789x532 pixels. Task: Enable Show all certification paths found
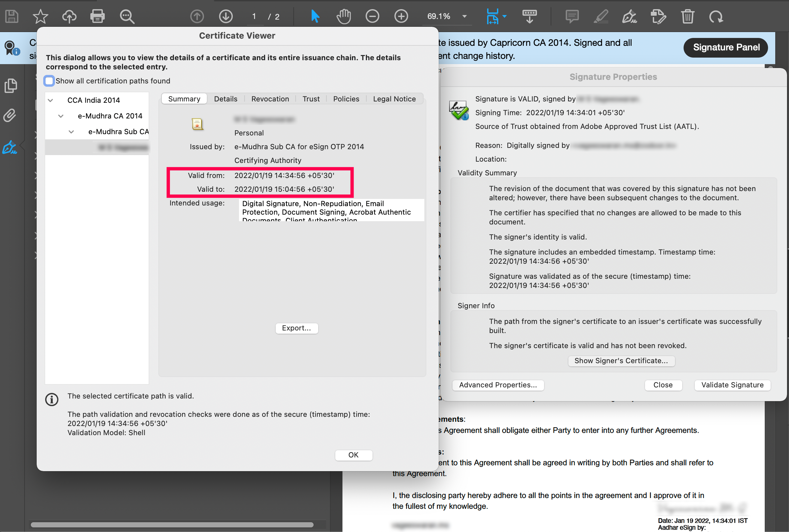pos(49,81)
